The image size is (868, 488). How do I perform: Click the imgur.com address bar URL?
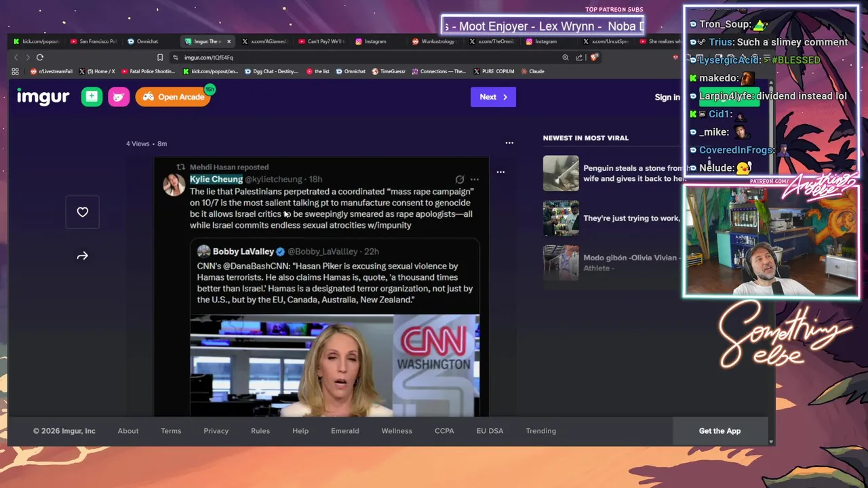[x=208, y=58]
